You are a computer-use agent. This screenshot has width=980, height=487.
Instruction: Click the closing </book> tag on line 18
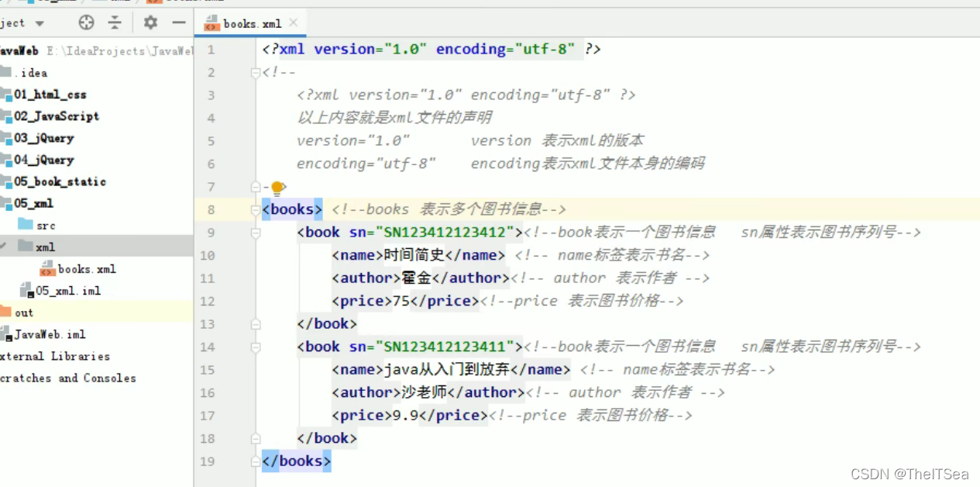coord(327,438)
